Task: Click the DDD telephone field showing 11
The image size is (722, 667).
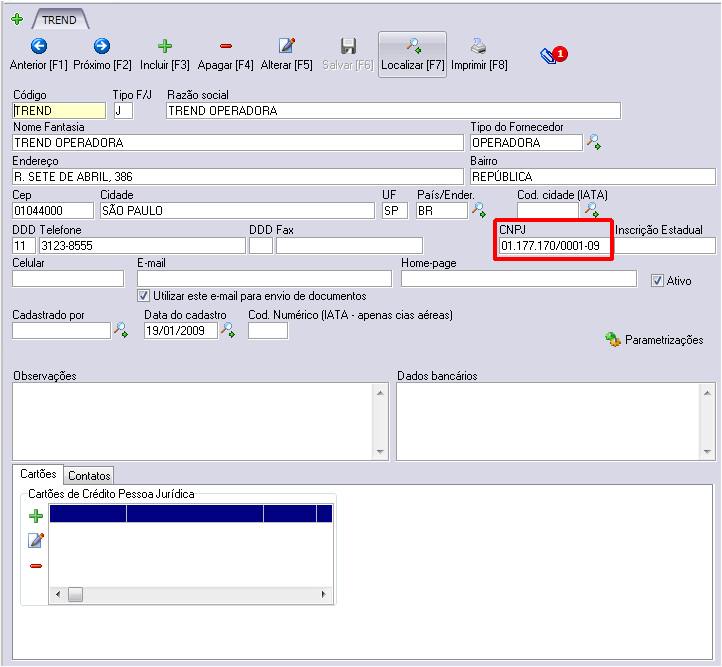Action: 24,246
